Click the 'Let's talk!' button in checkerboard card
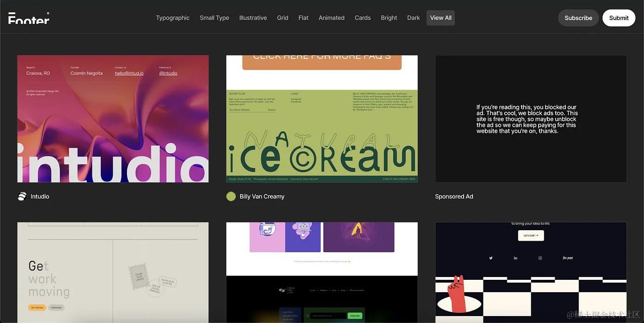The height and width of the screenshot is (323, 644). [x=531, y=235]
